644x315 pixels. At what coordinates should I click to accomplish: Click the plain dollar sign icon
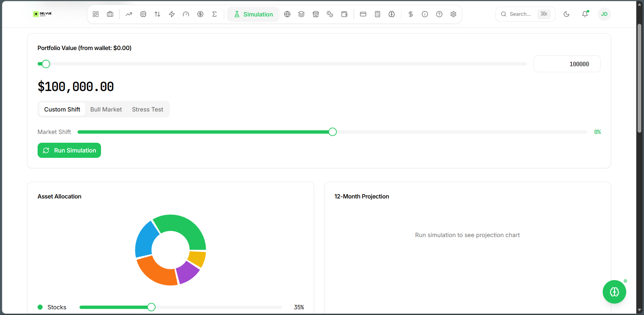point(411,14)
